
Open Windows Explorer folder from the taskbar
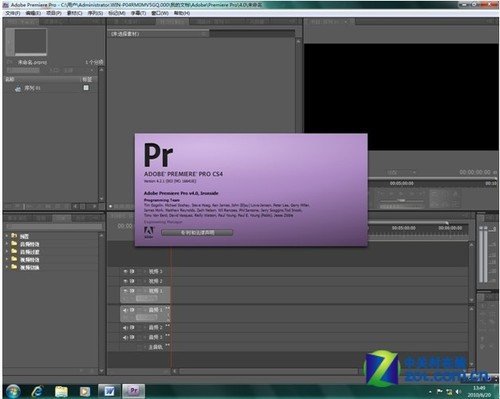point(61,391)
